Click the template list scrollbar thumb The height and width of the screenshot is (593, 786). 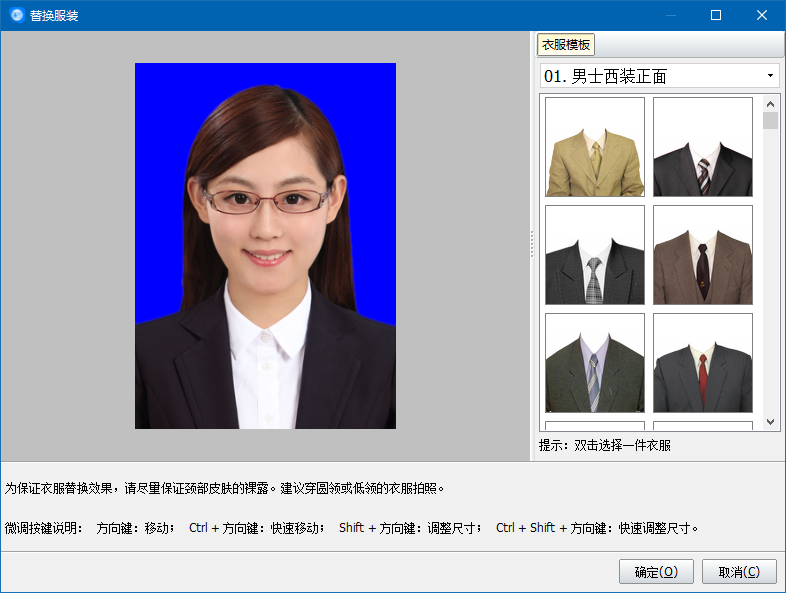[770, 121]
